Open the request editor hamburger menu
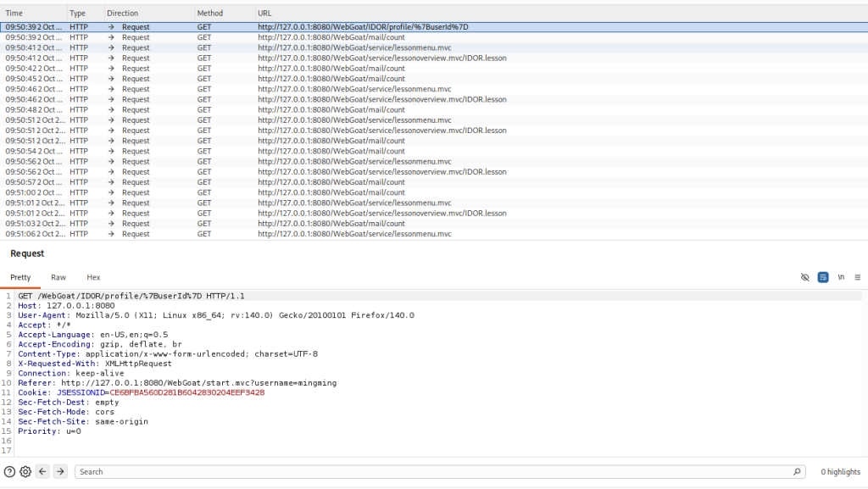The height and width of the screenshot is (489, 868). coord(858,277)
